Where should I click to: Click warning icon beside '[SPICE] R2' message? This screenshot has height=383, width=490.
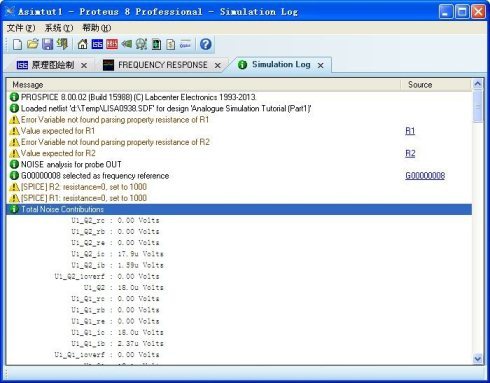click(x=14, y=187)
